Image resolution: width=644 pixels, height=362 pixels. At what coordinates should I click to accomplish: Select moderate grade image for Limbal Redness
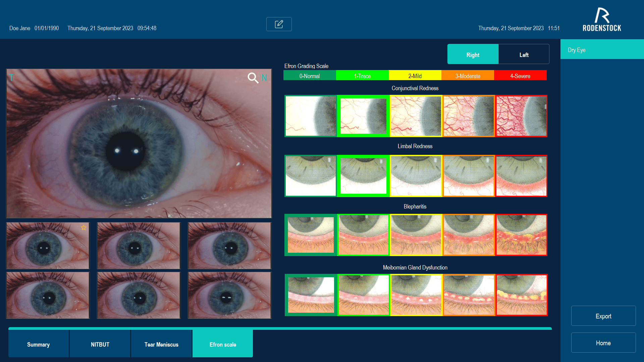click(x=469, y=176)
